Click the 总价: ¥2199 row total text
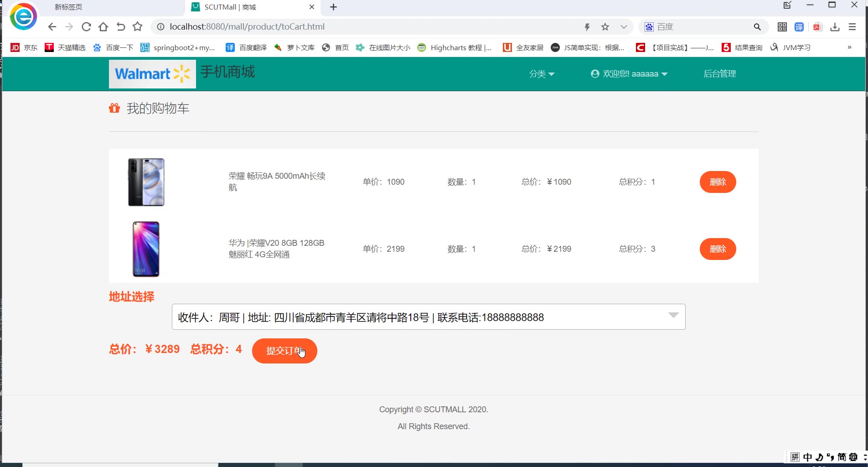 (x=546, y=249)
